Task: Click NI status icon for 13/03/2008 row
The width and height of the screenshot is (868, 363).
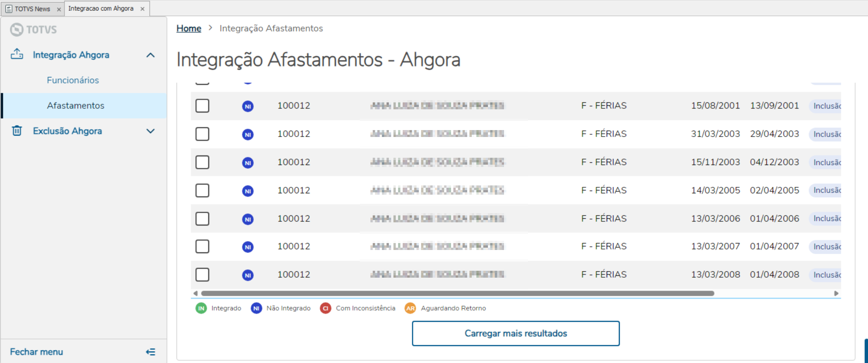Action: click(248, 275)
